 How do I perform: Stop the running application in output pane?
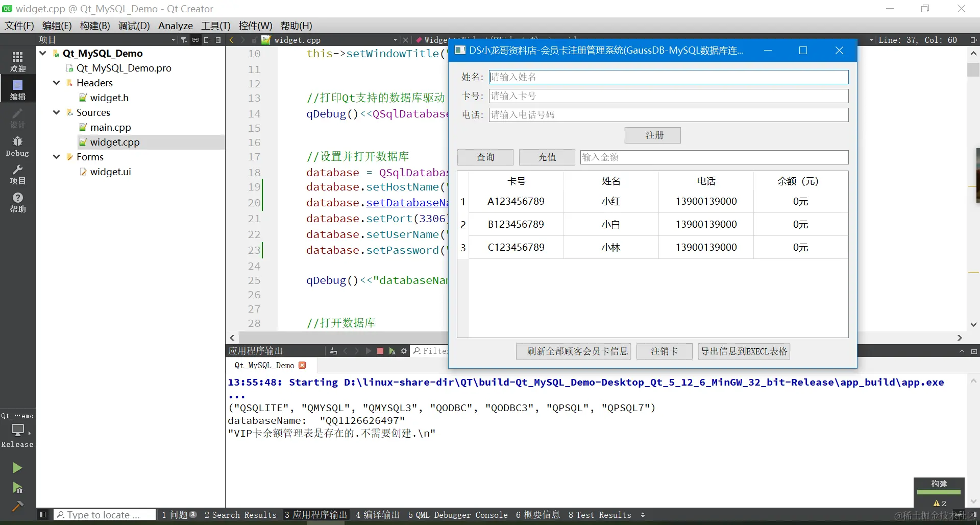tap(380, 351)
